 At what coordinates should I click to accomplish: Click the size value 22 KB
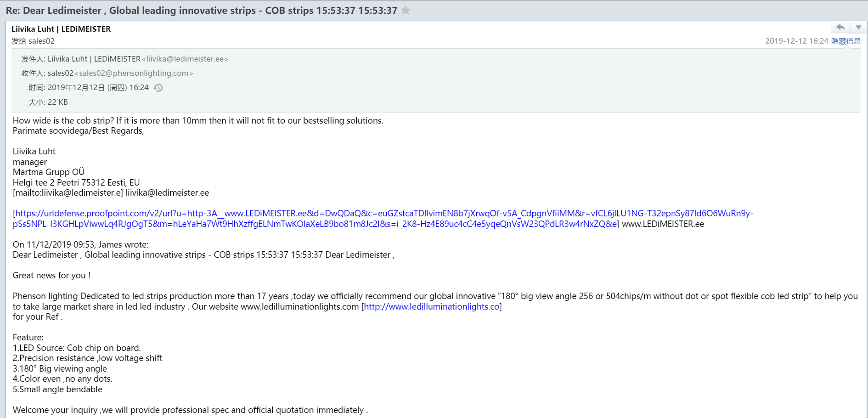[58, 102]
